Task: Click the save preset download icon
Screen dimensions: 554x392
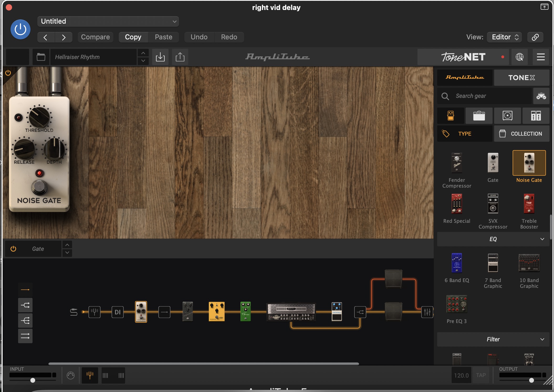Action: [160, 57]
